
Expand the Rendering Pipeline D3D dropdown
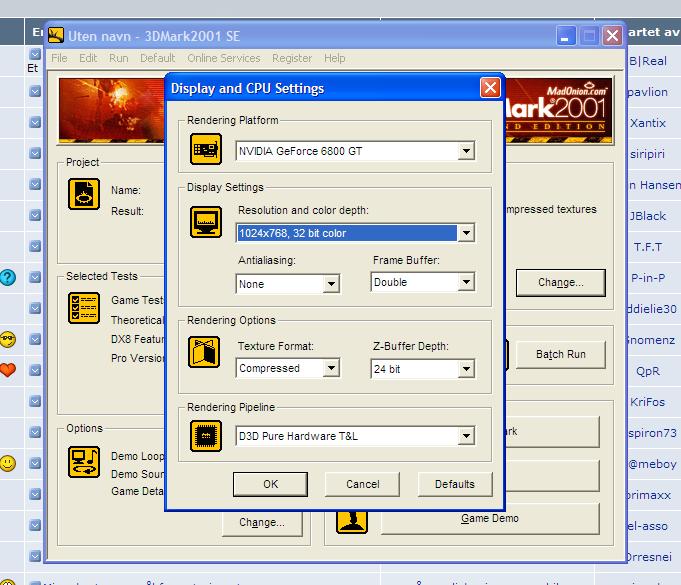point(466,436)
